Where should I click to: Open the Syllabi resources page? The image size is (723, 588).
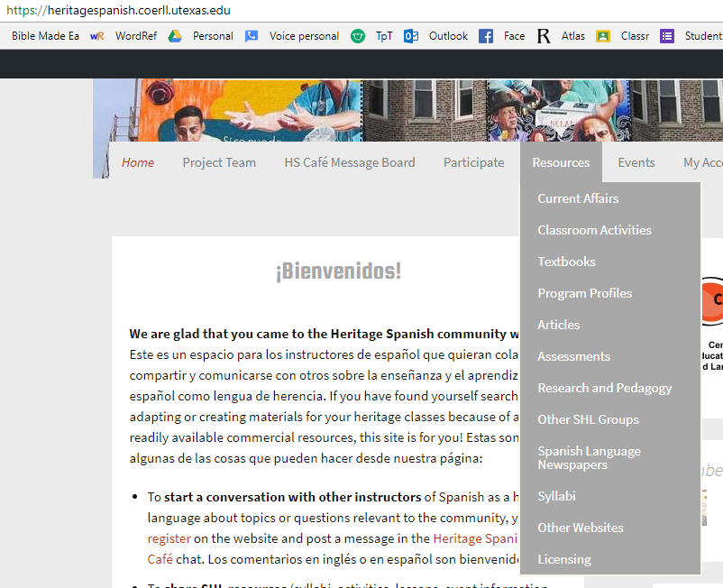[555, 495]
